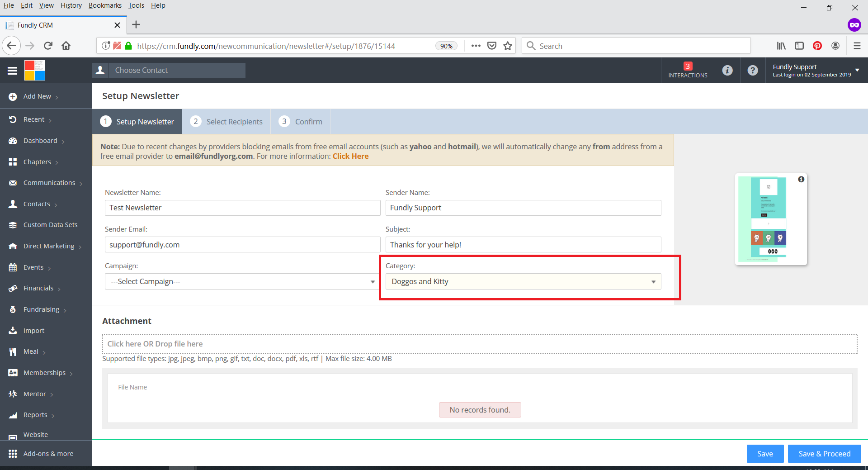
Task: Click the contact person icon
Action: 100,70
